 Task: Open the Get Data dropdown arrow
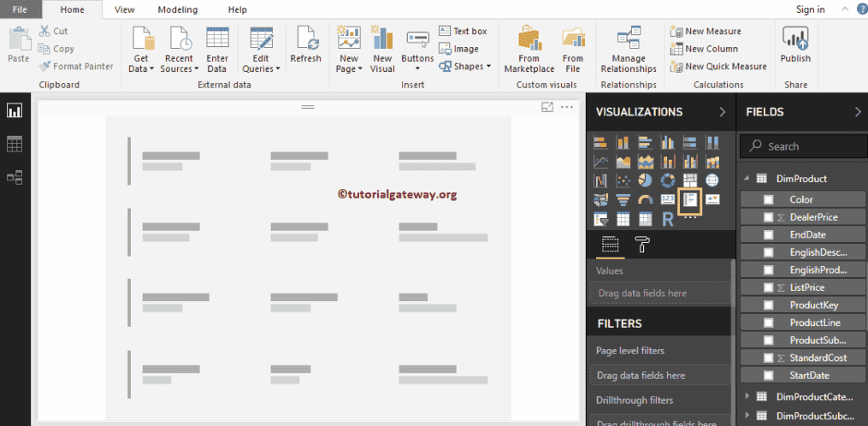pyautogui.click(x=151, y=69)
